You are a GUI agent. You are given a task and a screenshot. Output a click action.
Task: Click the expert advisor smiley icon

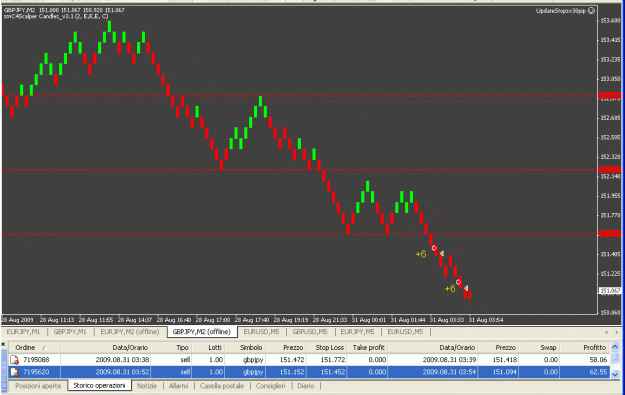[592, 11]
